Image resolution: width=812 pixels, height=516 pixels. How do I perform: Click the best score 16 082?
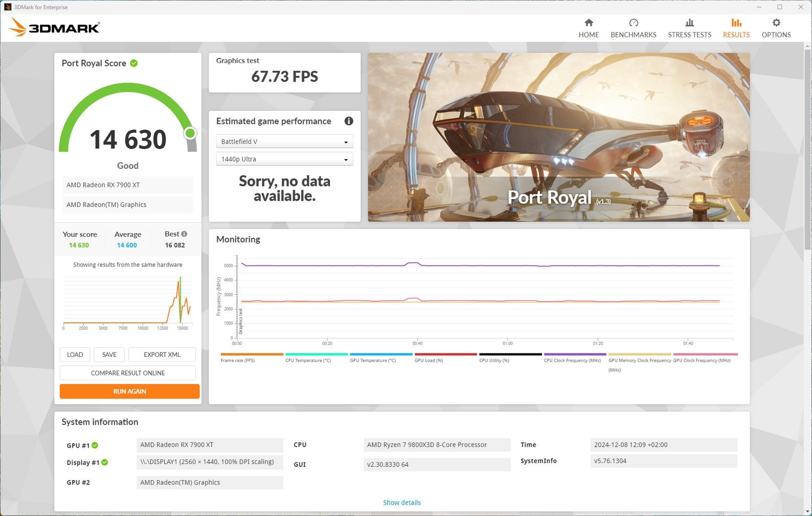click(x=175, y=245)
